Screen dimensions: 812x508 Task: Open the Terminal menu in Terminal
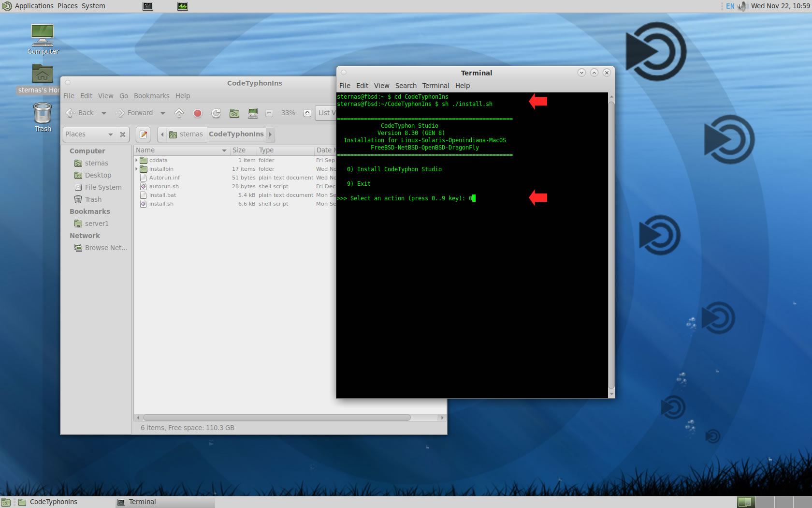tap(436, 86)
